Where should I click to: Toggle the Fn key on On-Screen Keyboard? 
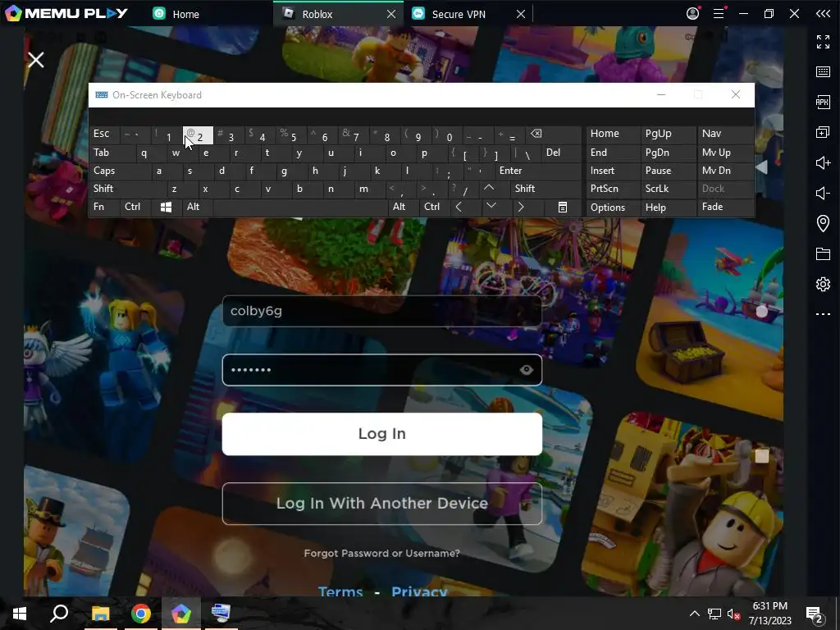[x=104, y=207]
